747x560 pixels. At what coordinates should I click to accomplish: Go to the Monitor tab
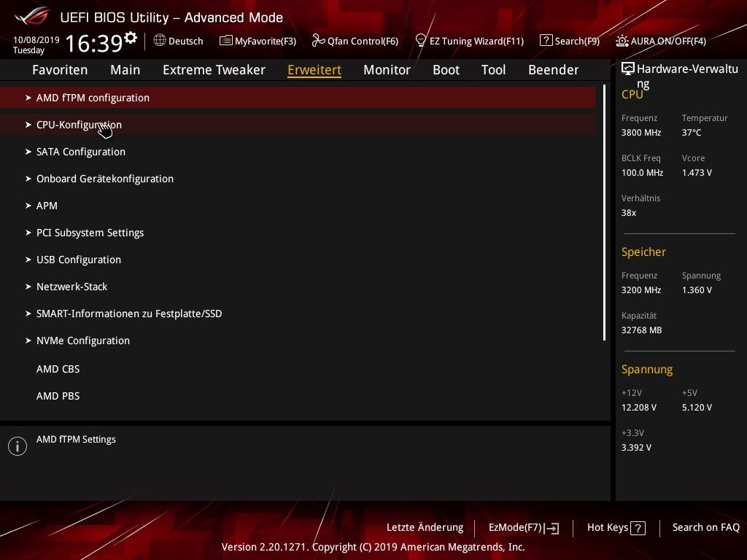(387, 70)
